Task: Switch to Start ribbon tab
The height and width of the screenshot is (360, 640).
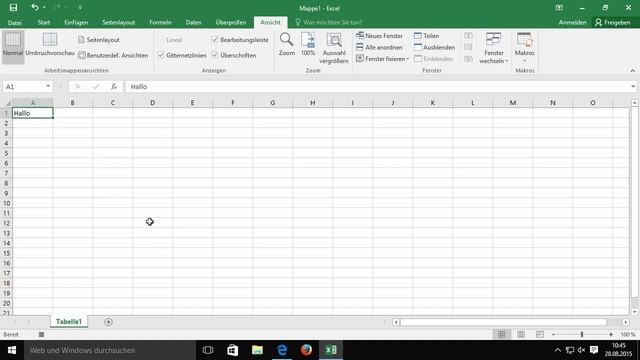Action: (44, 22)
